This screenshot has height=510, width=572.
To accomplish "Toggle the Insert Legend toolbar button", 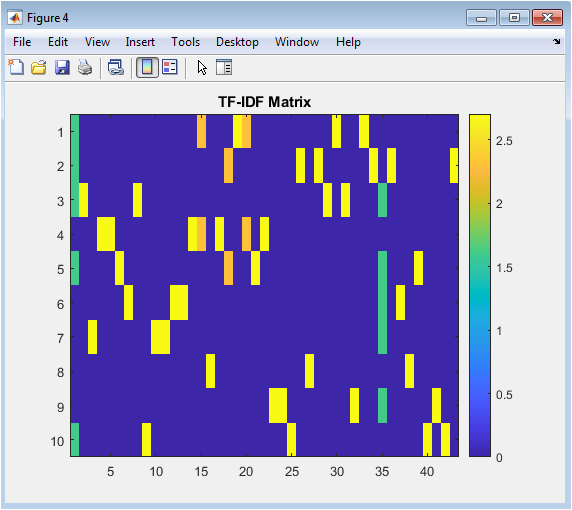I will point(170,67).
